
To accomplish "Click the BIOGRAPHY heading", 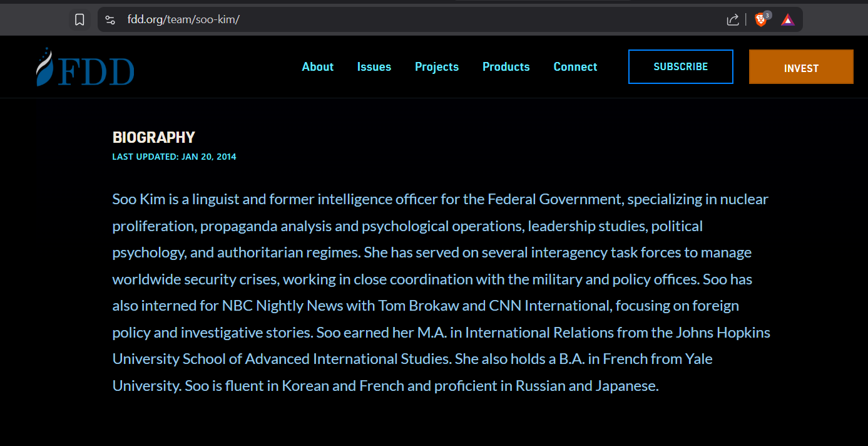I will [x=154, y=137].
